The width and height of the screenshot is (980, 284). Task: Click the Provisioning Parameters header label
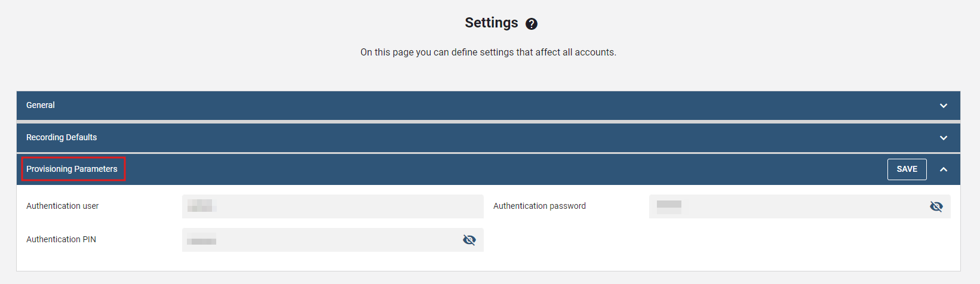coord(72,169)
